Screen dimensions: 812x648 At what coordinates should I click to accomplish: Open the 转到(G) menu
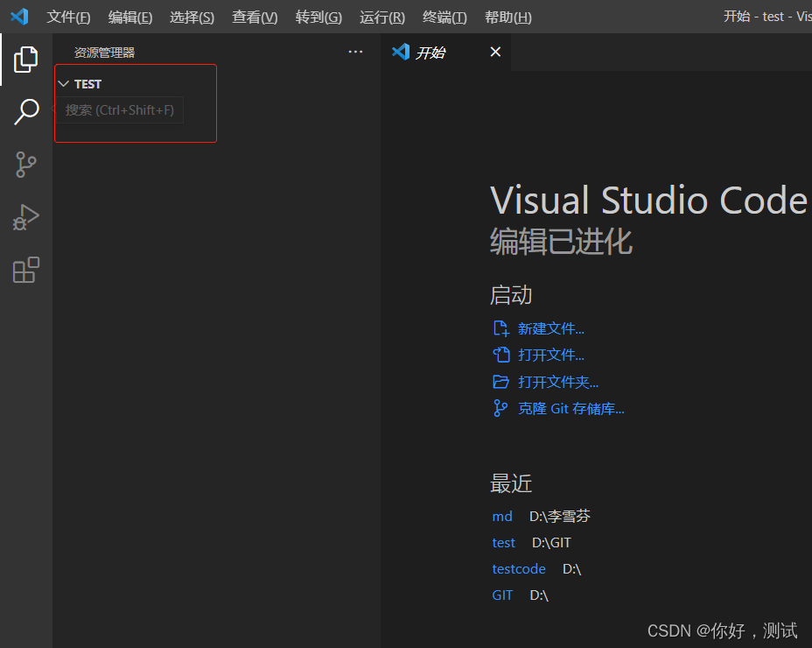pyautogui.click(x=318, y=18)
